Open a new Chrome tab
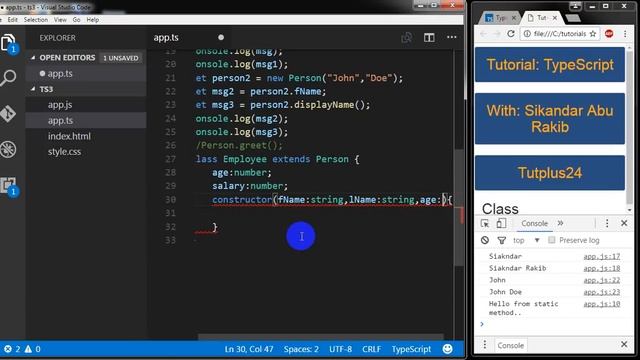This screenshot has width=640, height=360. (573, 18)
